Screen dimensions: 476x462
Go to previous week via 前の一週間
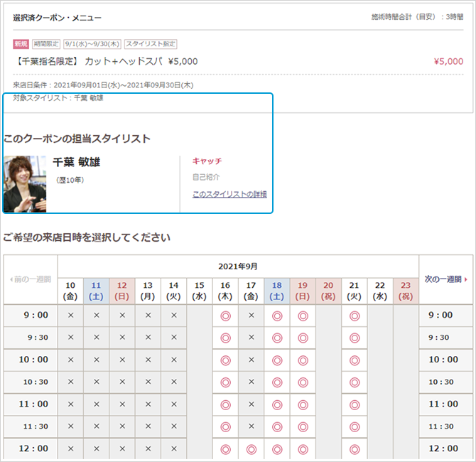(31, 279)
